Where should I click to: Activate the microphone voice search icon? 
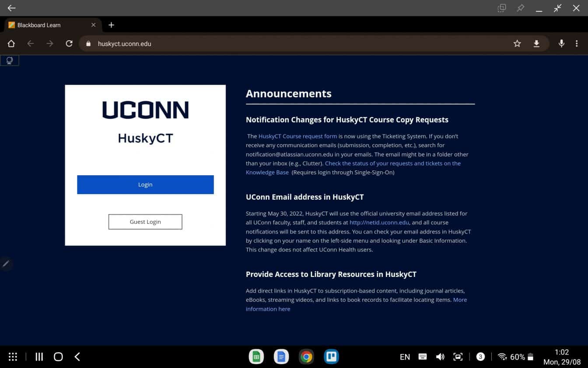coord(561,43)
